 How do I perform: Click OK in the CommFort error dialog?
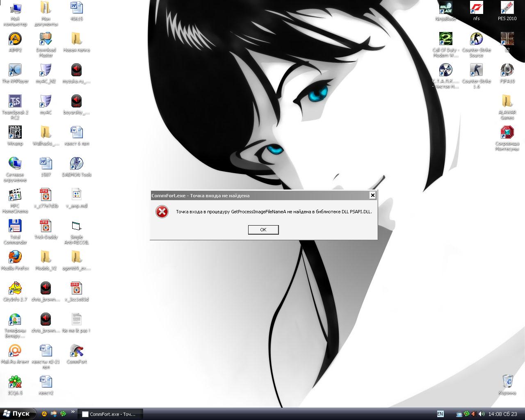pos(263,230)
